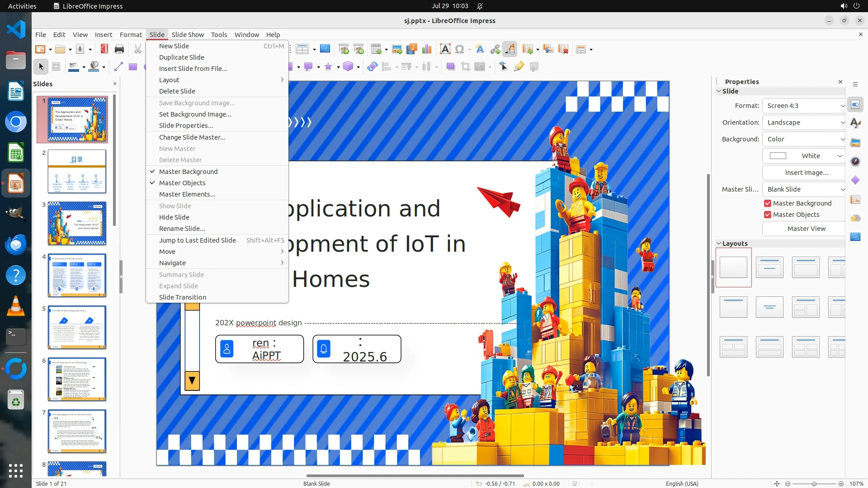The height and width of the screenshot is (488, 868).
Task: Click the Insert Chart toolbar icon
Action: click(426, 49)
